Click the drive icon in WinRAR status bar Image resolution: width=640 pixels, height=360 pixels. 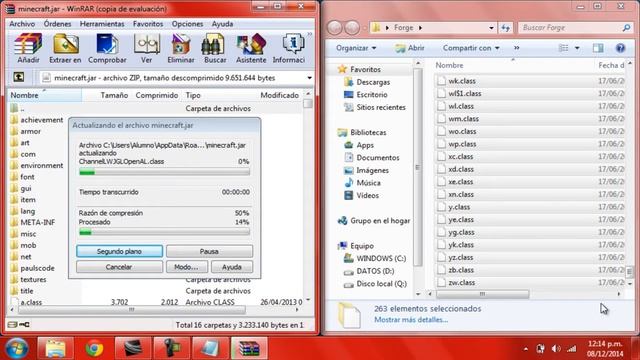(x=12, y=325)
